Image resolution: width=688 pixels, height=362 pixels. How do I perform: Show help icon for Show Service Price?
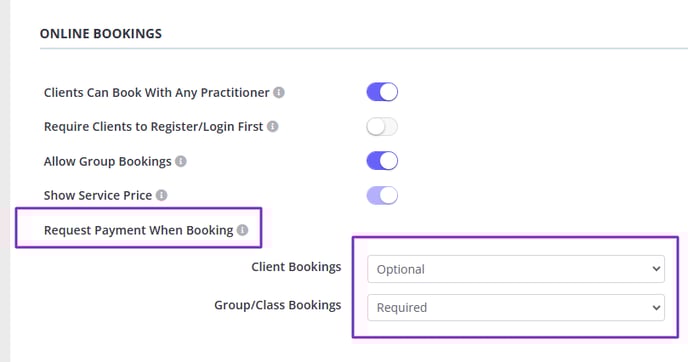pos(161,195)
